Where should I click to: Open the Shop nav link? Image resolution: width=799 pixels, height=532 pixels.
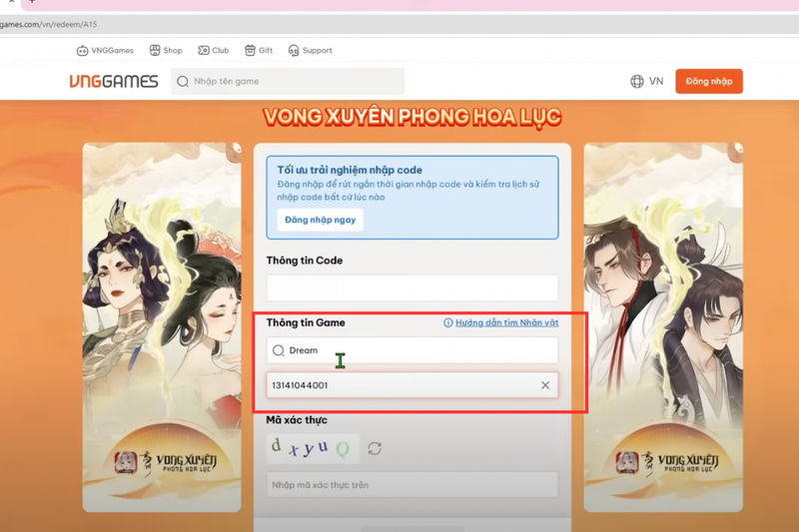coord(166,50)
